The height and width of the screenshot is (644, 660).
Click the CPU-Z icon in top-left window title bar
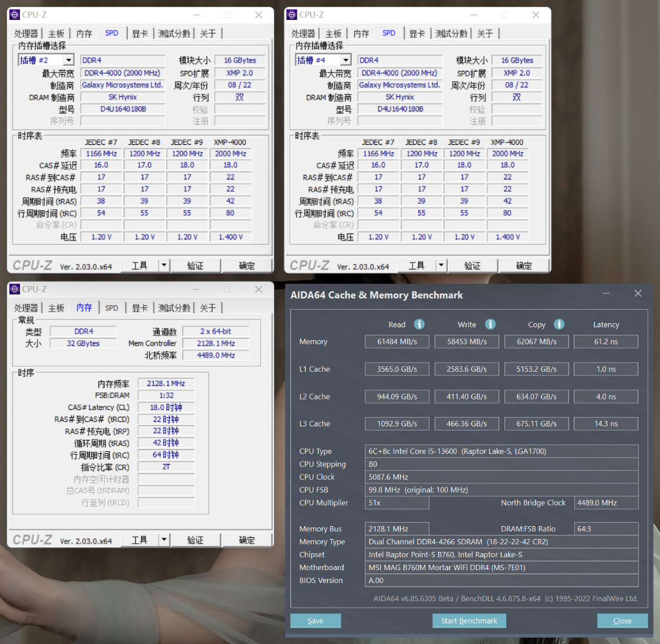tap(15, 14)
